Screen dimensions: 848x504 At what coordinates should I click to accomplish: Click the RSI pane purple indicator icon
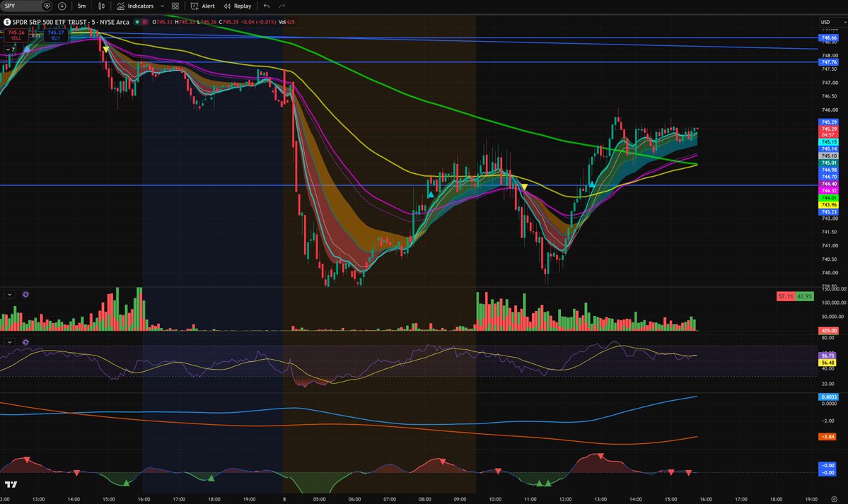(x=25, y=342)
